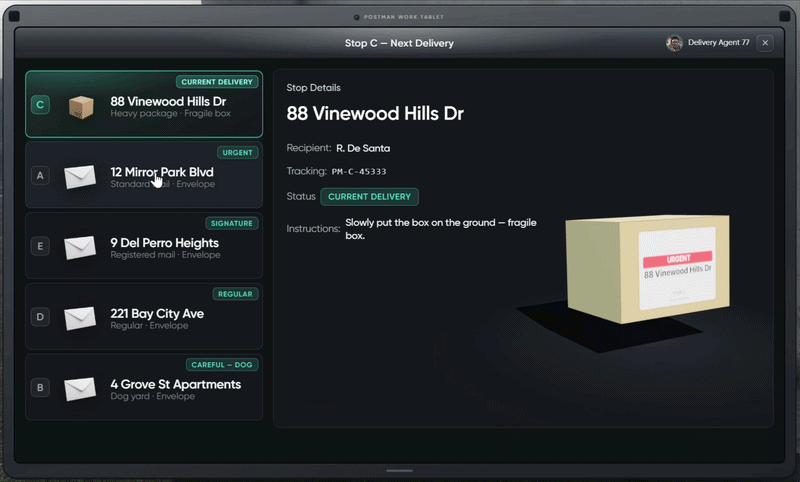Screen dimensions: 800x482
Task: Open the 4 Grove St Apartments stop
Action: click(x=144, y=387)
